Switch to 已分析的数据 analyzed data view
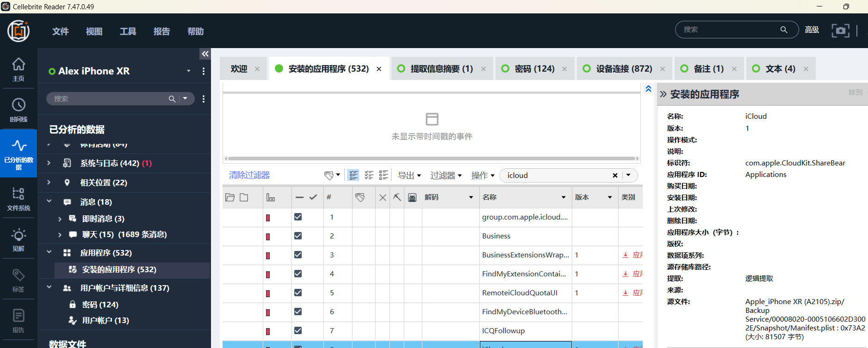Screen dimensions: 868x348 click(19, 153)
